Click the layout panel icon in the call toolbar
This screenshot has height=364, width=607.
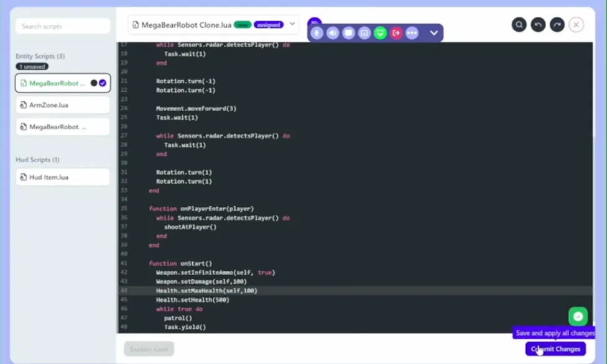pos(364,34)
